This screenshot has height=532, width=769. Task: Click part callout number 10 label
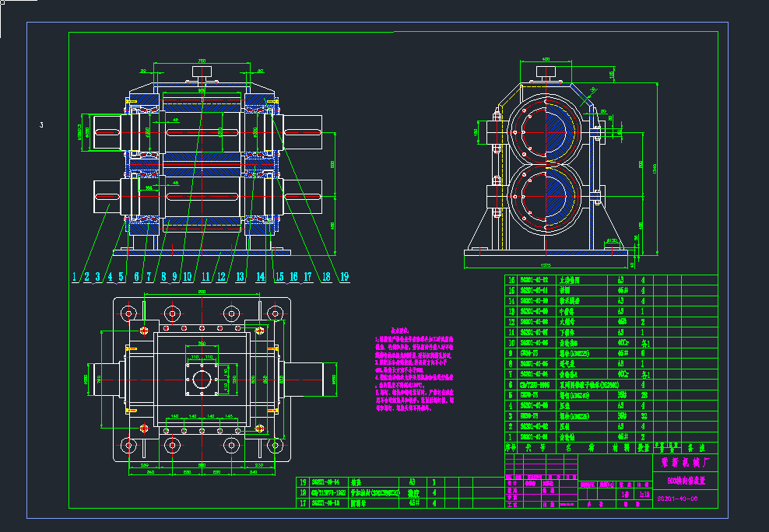(188, 276)
